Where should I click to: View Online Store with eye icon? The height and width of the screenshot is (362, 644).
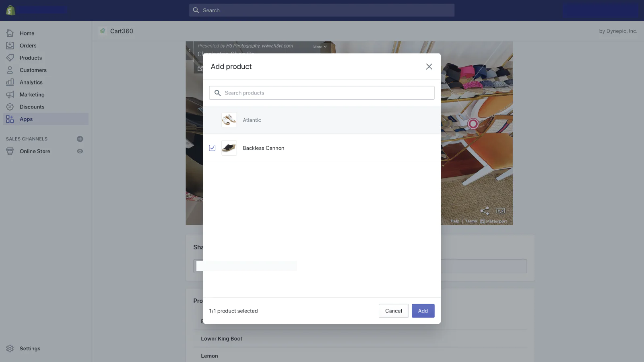tap(80, 151)
